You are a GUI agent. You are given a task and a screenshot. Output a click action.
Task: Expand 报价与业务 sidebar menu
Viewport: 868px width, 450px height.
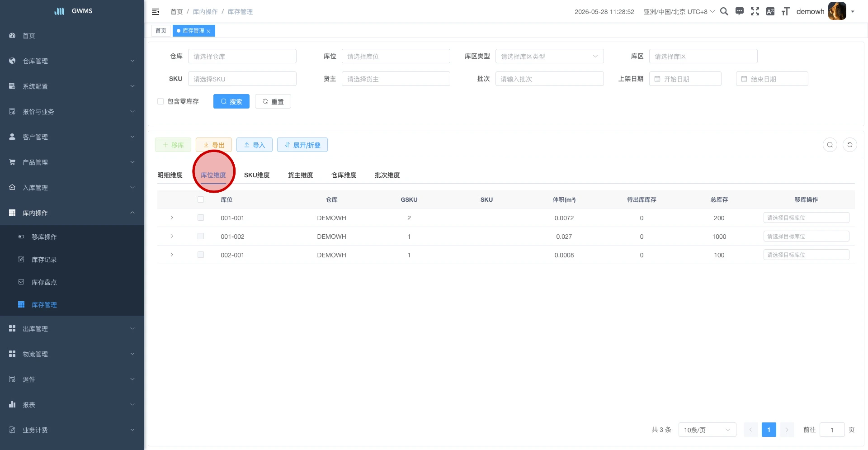click(72, 112)
